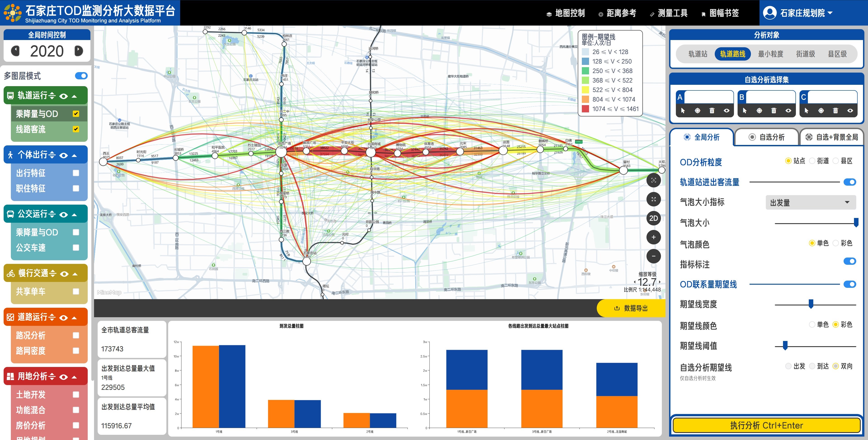This screenshot has height=440, width=868.
Task: Turn off the 轨道站进出客流量 switch
Action: click(x=850, y=182)
